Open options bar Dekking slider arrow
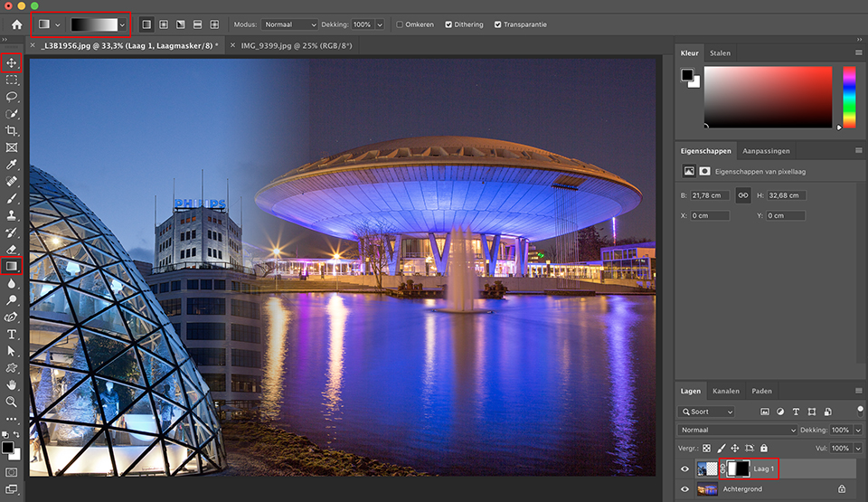This screenshot has height=502, width=868. point(380,24)
